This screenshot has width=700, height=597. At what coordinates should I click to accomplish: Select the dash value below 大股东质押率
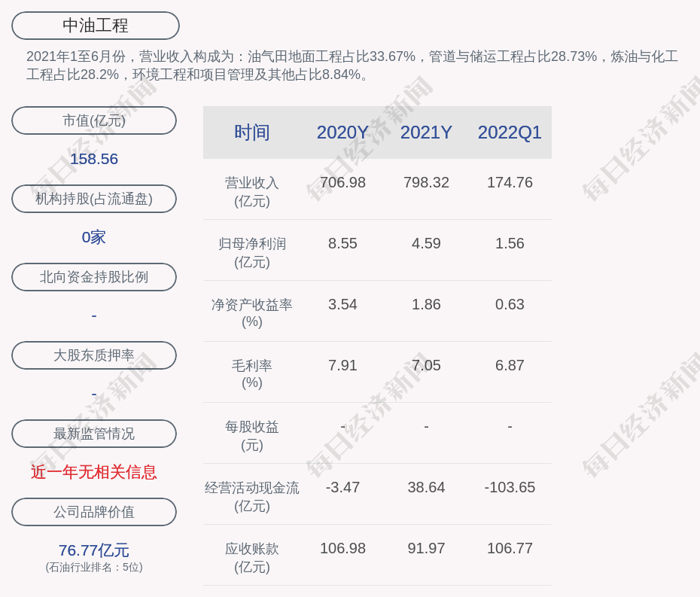coord(94,394)
